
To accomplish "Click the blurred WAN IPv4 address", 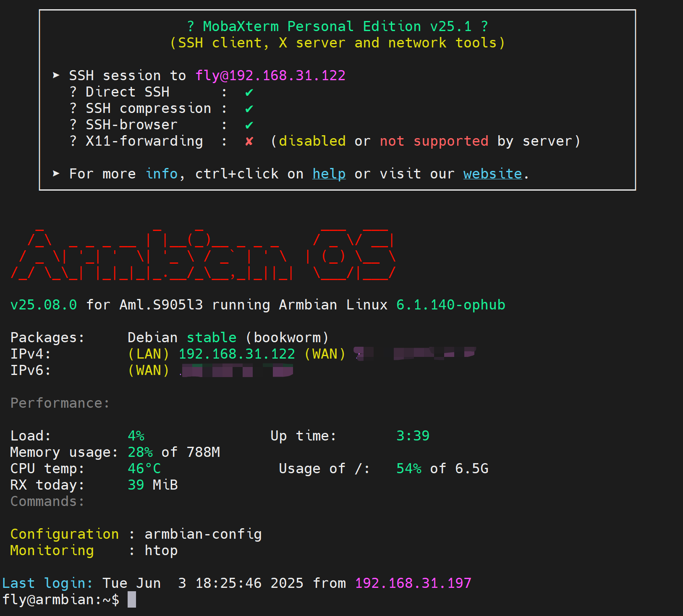I will [416, 354].
